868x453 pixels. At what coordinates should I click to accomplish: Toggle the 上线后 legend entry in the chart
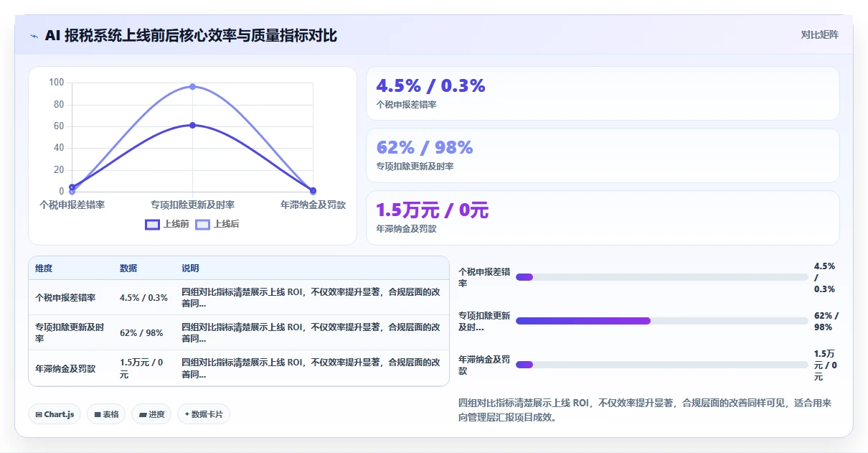[x=217, y=224]
